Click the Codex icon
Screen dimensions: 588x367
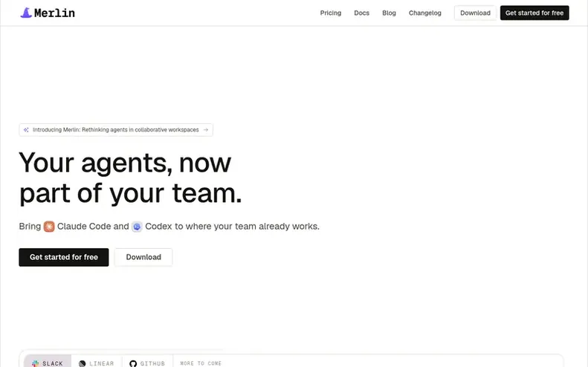(137, 227)
